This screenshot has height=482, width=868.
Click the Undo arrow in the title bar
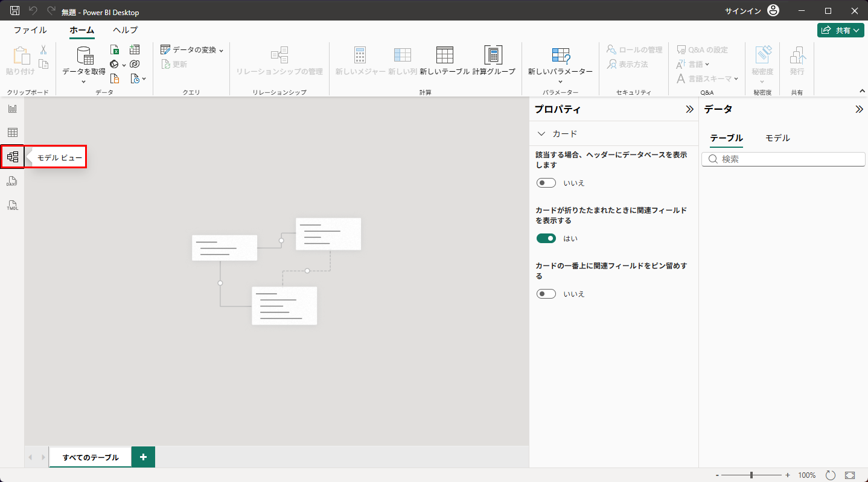pyautogui.click(x=33, y=11)
